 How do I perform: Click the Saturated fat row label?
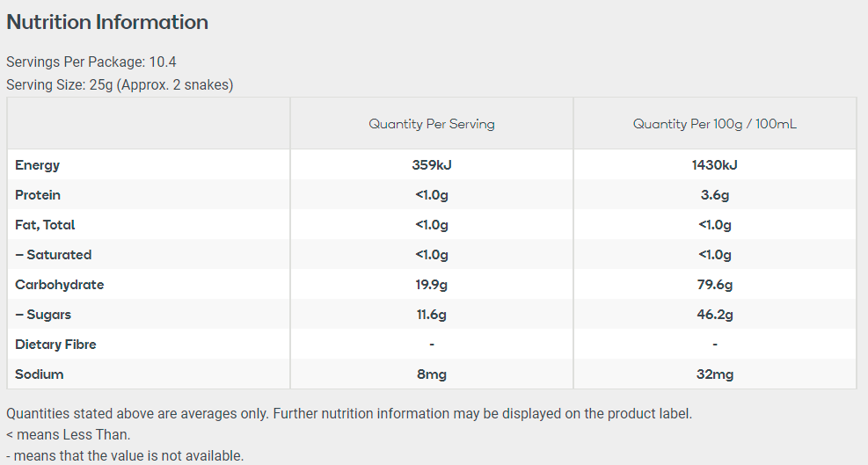(x=54, y=255)
